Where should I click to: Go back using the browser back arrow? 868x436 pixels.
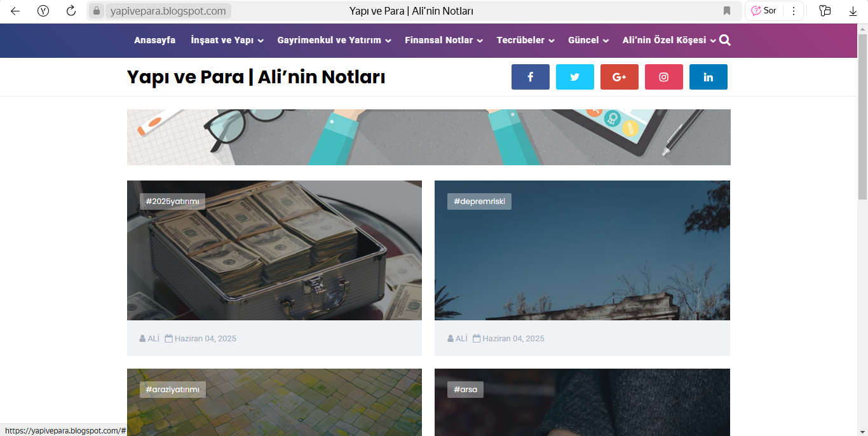click(x=15, y=11)
